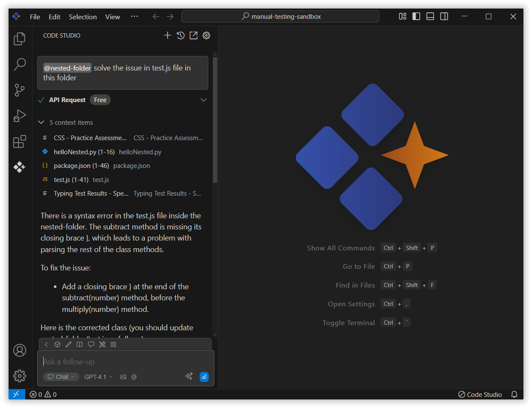Start a new Code Studio chat session

[168, 35]
